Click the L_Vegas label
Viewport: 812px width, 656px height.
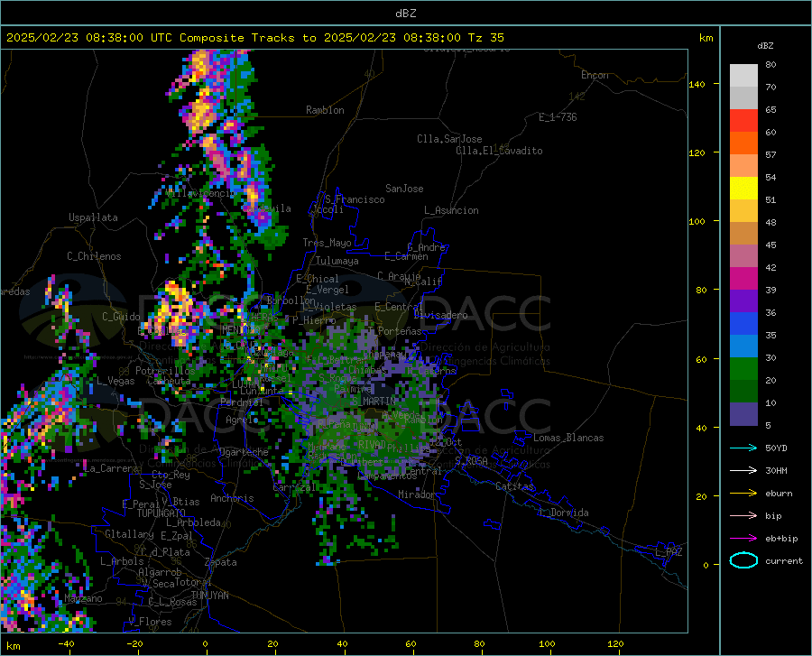115,381
